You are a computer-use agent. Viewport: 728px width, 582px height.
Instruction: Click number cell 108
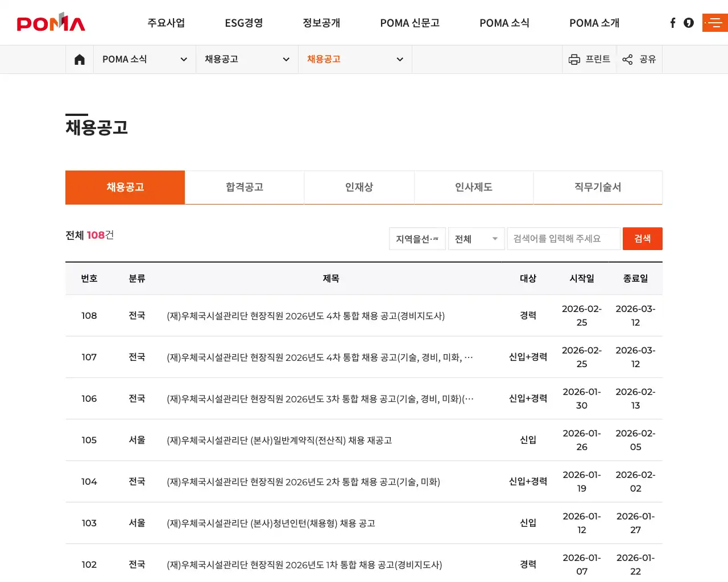pos(89,315)
